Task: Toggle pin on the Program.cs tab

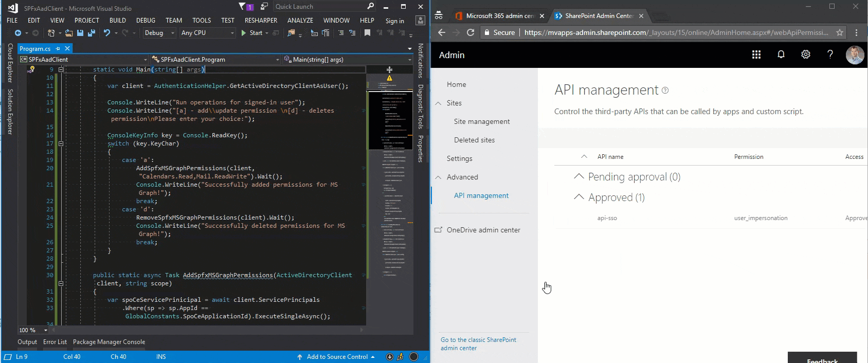Action: tap(58, 48)
